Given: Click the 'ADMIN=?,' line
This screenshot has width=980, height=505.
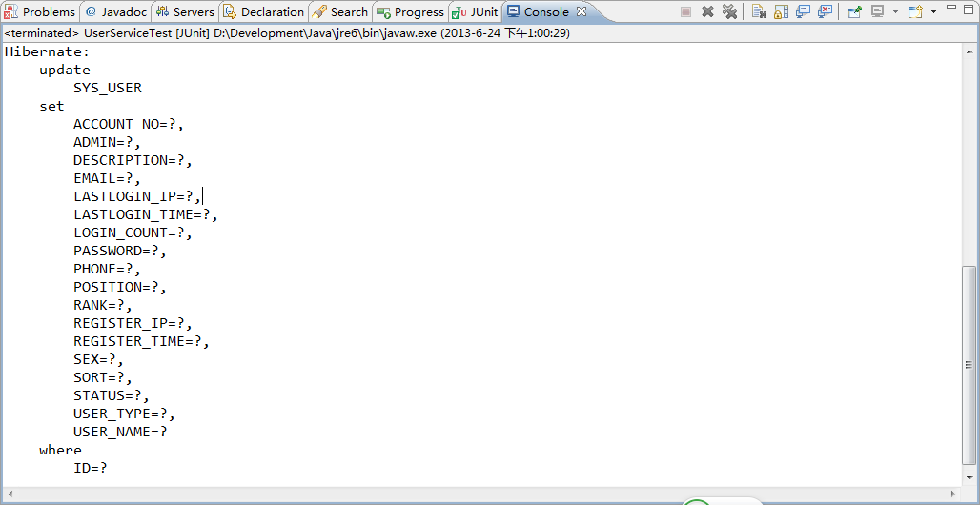Looking at the screenshot, I should pyautogui.click(x=108, y=142).
